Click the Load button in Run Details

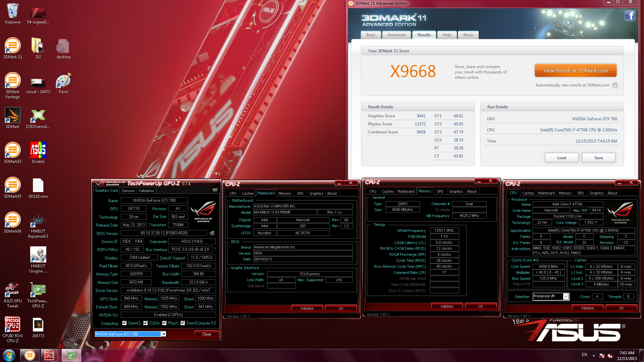tap(562, 158)
